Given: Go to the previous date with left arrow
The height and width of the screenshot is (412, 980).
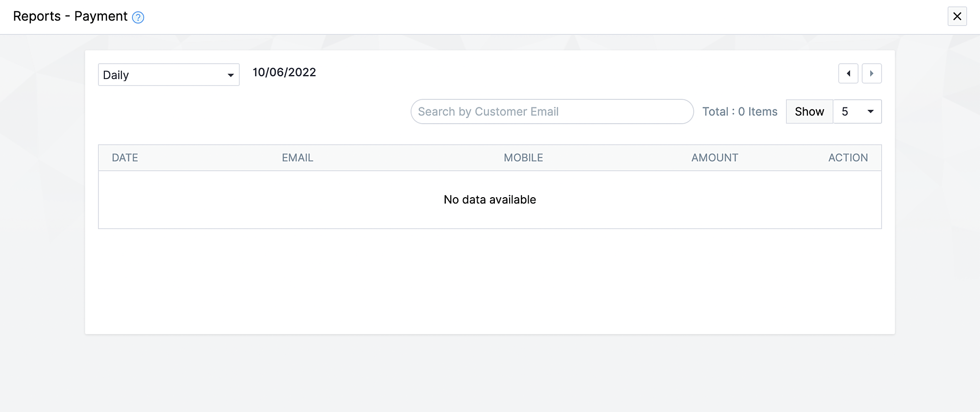Looking at the screenshot, I should point(848,74).
